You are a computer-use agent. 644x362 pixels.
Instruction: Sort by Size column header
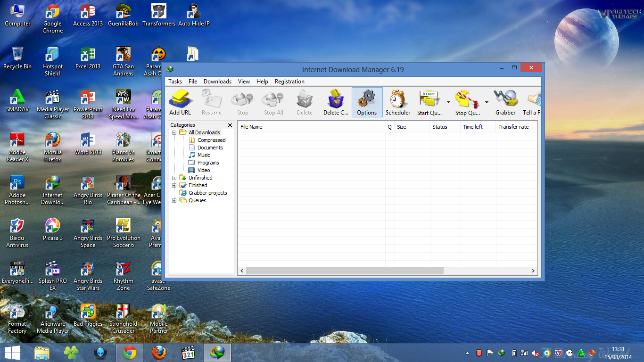[x=412, y=127]
